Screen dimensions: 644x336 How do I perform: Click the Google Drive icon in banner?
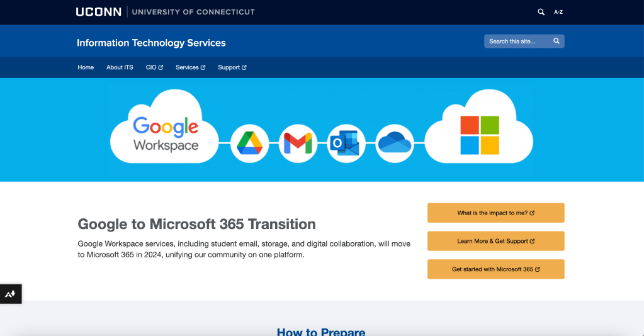point(249,143)
